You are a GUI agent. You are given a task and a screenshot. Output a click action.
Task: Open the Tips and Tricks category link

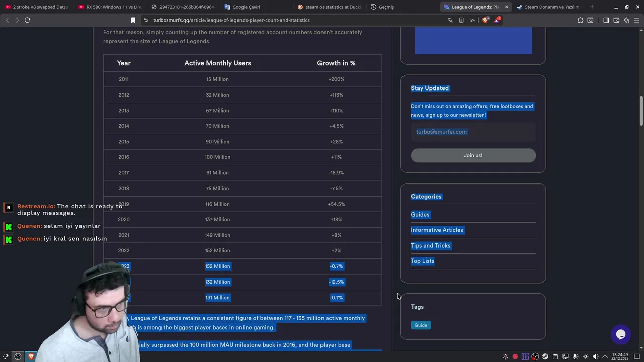coord(431,246)
